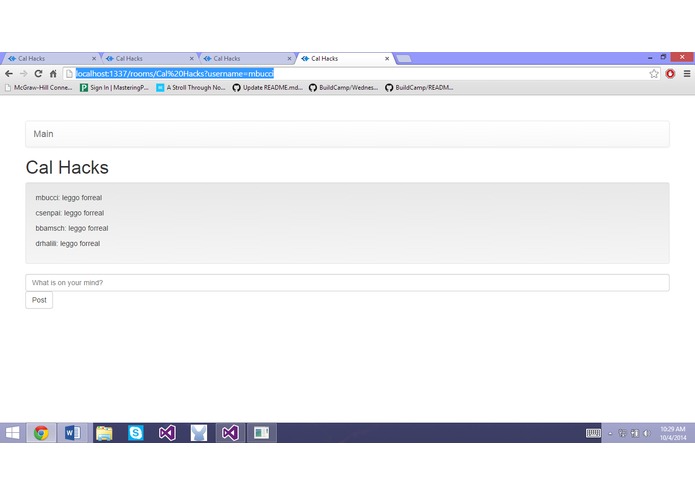Image resolution: width=695 pixels, height=494 pixels.
Task: Open the BuildCamp/READM... bookmark
Action: [x=419, y=88]
